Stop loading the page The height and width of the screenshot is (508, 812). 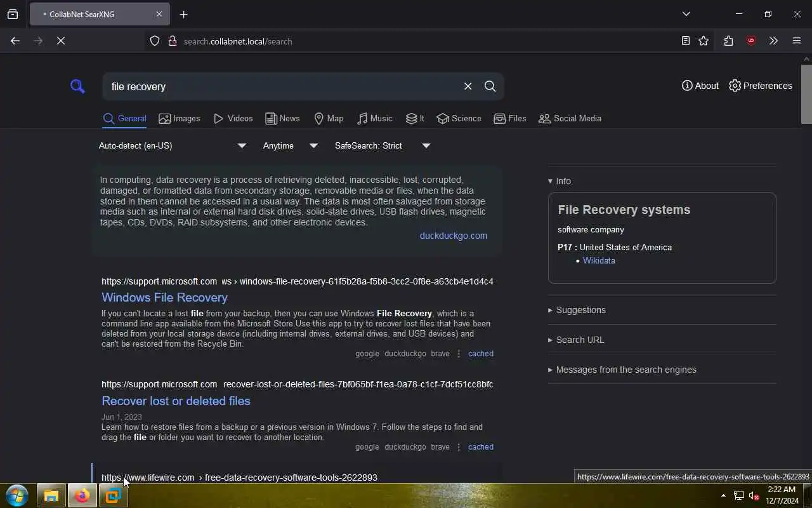click(61, 41)
